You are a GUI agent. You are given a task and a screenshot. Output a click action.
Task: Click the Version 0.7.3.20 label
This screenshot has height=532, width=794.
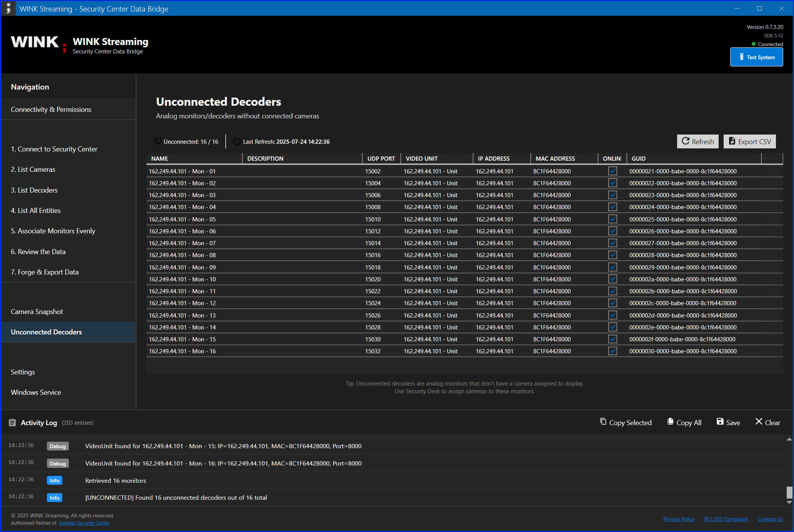(x=764, y=27)
